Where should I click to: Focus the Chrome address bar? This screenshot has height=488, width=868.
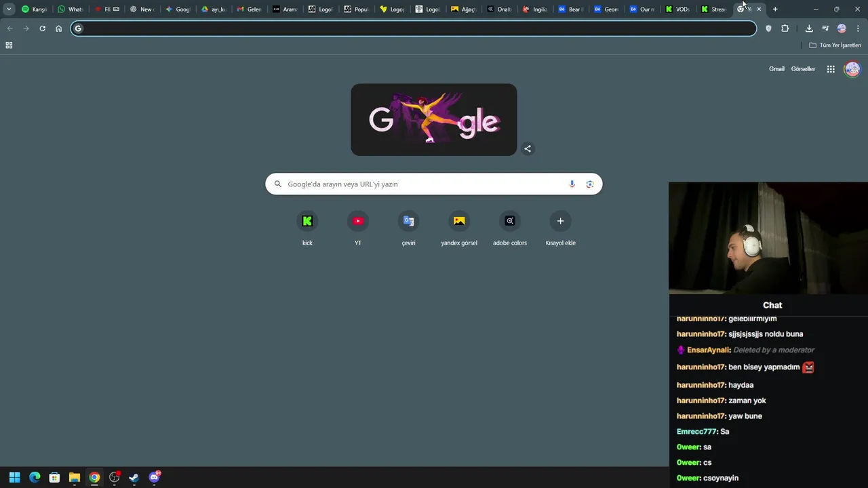coord(414,28)
